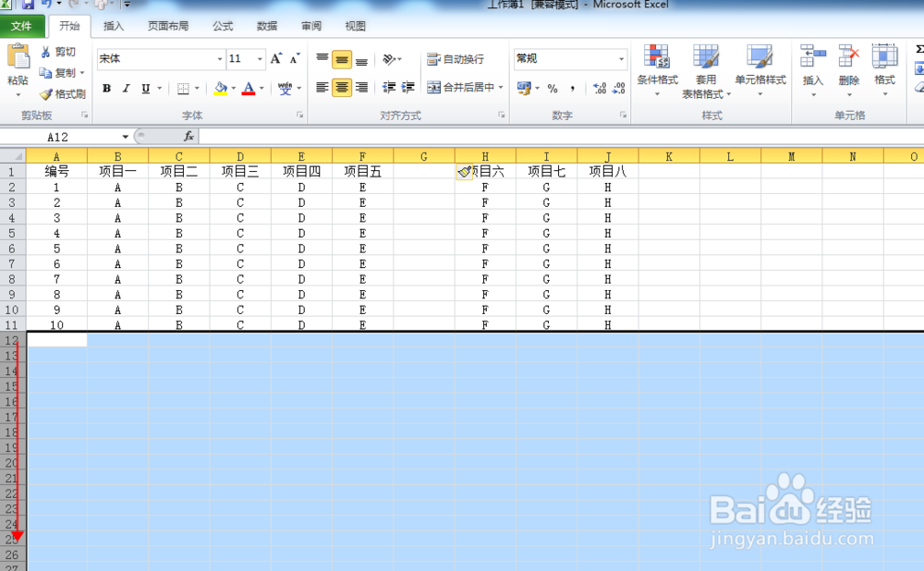Apply comma style format

click(572, 89)
